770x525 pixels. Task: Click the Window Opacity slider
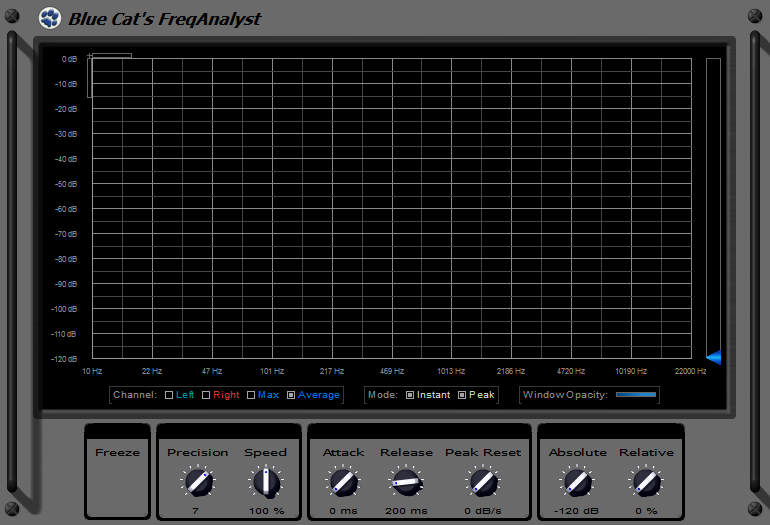(636, 395)
